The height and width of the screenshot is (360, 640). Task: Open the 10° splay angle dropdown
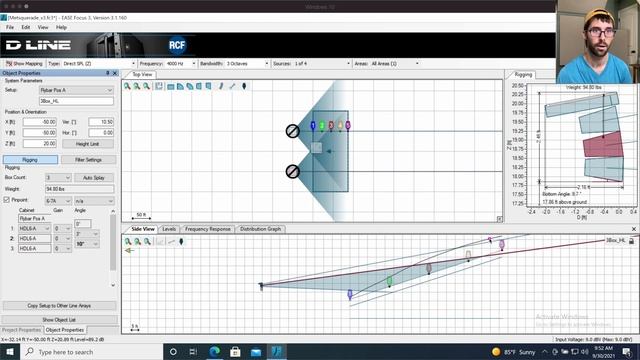pos(87,244)
